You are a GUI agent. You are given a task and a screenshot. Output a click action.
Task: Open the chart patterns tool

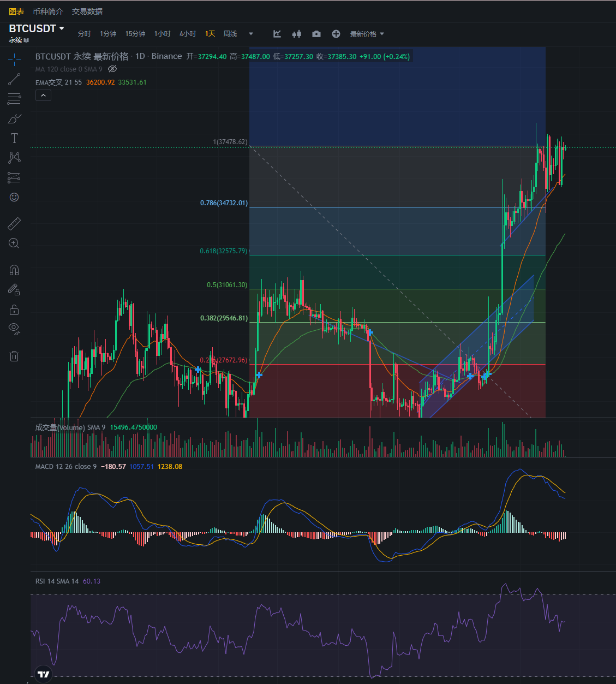[14, 158]
